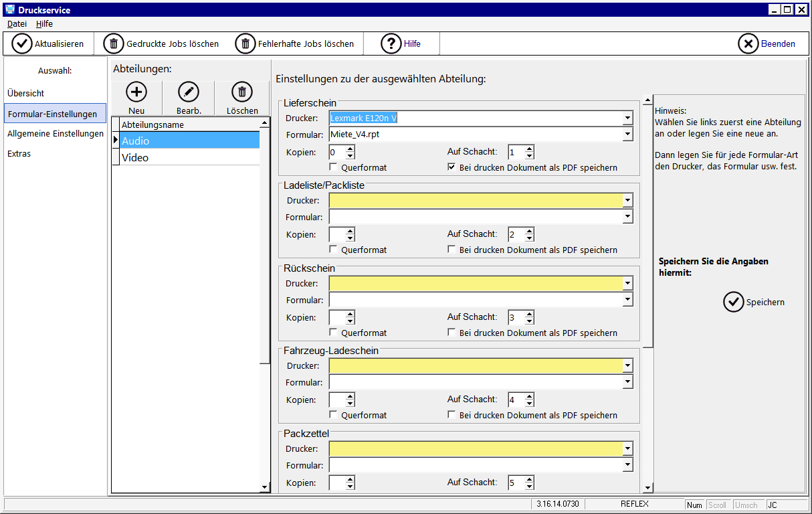
Task: Click the Speichern label
Action: tap(765, 302)
